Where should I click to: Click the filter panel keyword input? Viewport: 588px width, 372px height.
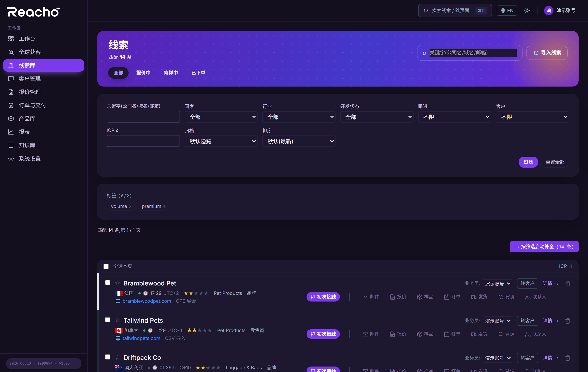(x=143, y=117)
